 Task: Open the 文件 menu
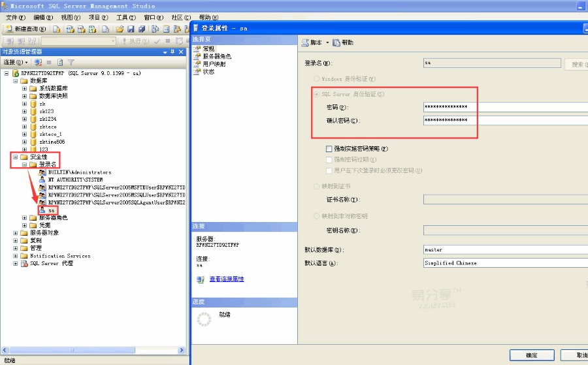coord(16,17)
